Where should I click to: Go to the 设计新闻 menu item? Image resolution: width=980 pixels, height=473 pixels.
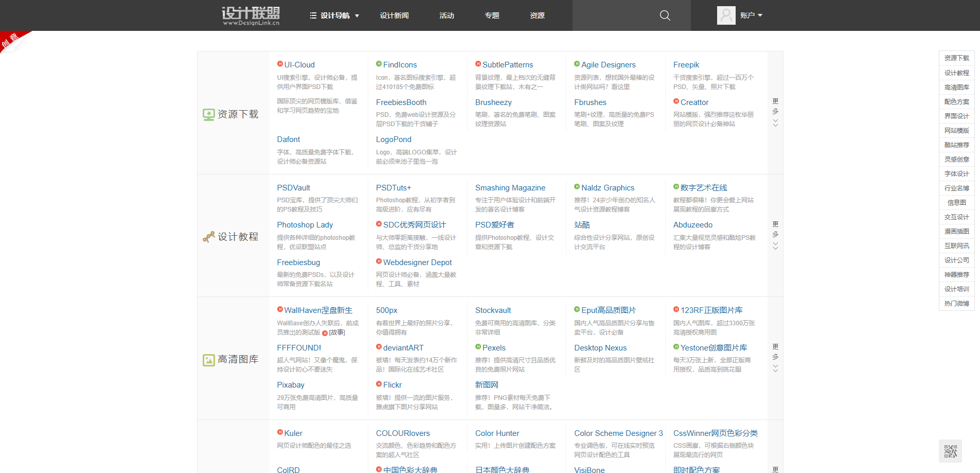[394, 15]
